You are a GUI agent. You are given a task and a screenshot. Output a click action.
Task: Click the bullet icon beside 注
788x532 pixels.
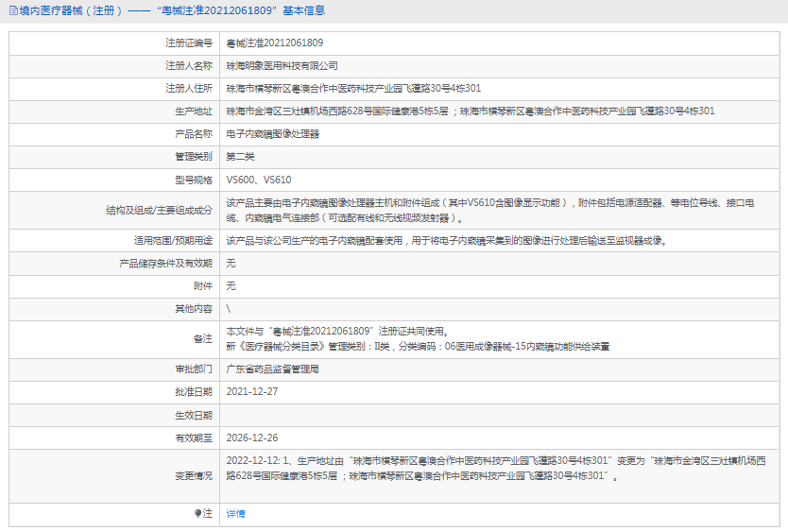point(198,513)
